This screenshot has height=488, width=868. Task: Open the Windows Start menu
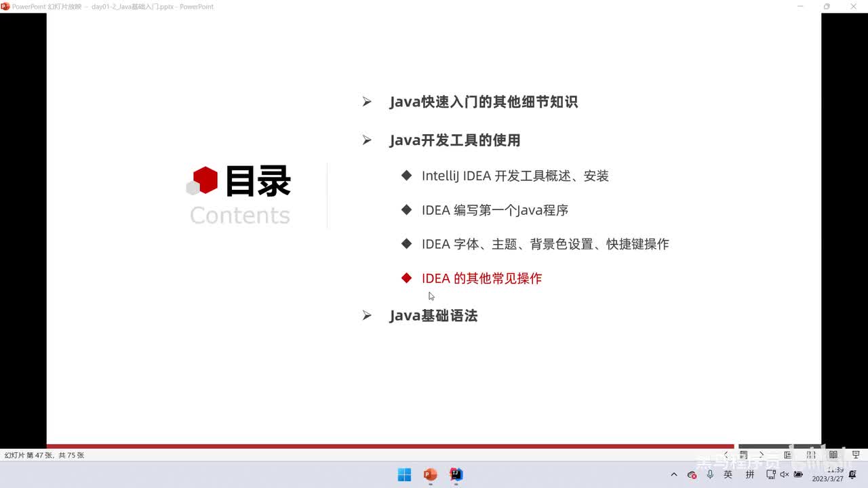[x=404, y=474]
